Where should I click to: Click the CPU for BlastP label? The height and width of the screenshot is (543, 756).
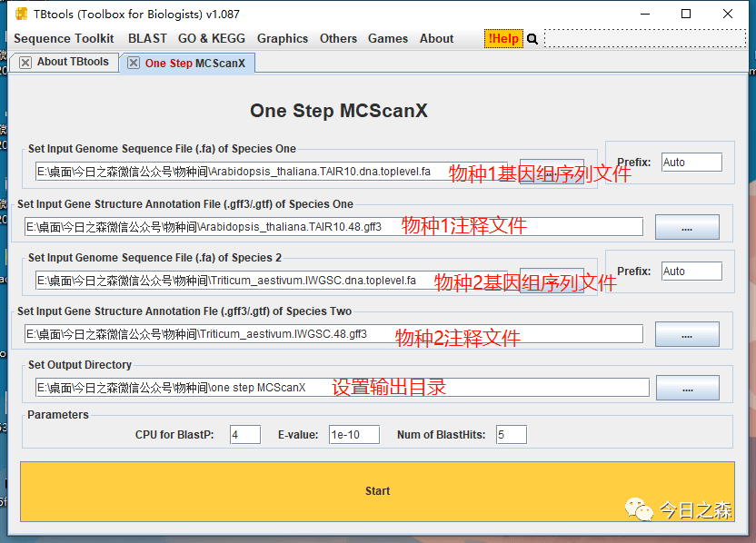(174, 435)
